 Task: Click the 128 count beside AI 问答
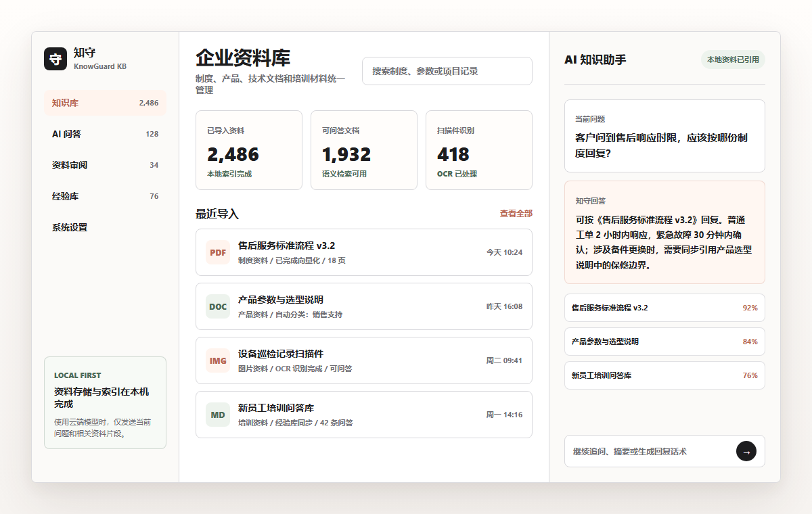(x=152, y=134)
